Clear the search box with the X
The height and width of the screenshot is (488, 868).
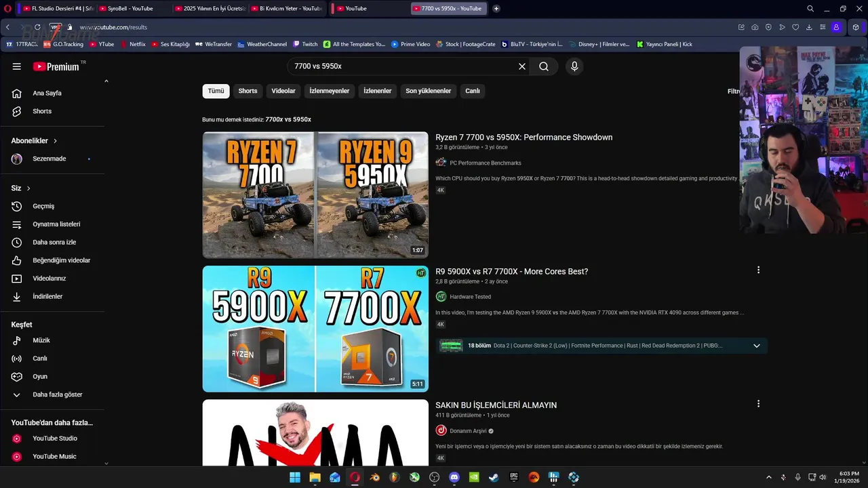click(522, 66)
